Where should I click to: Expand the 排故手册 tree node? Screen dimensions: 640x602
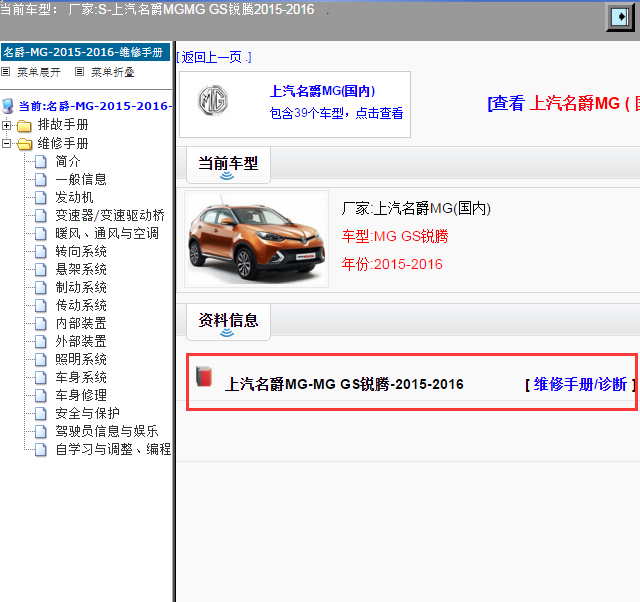pyautogui.click(x=7, y=125)
